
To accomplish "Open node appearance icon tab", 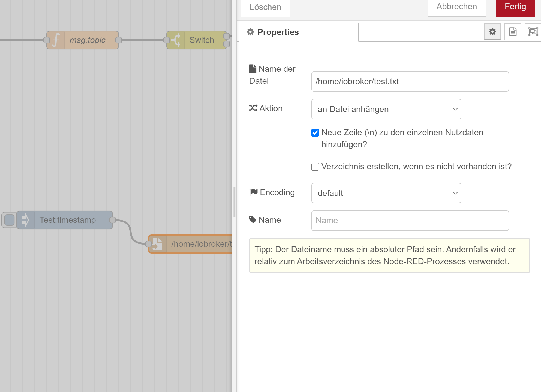I will click(x=533, y=32).
